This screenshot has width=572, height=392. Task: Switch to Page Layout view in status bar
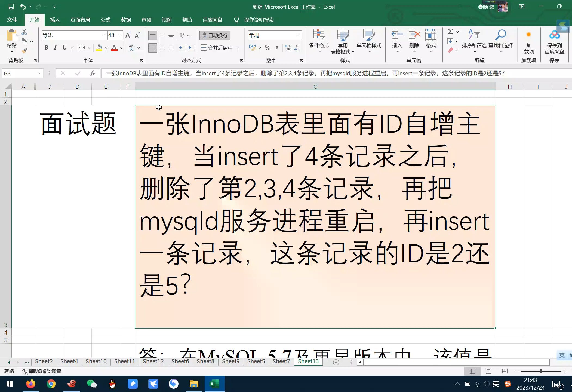(x=489, y=371)
